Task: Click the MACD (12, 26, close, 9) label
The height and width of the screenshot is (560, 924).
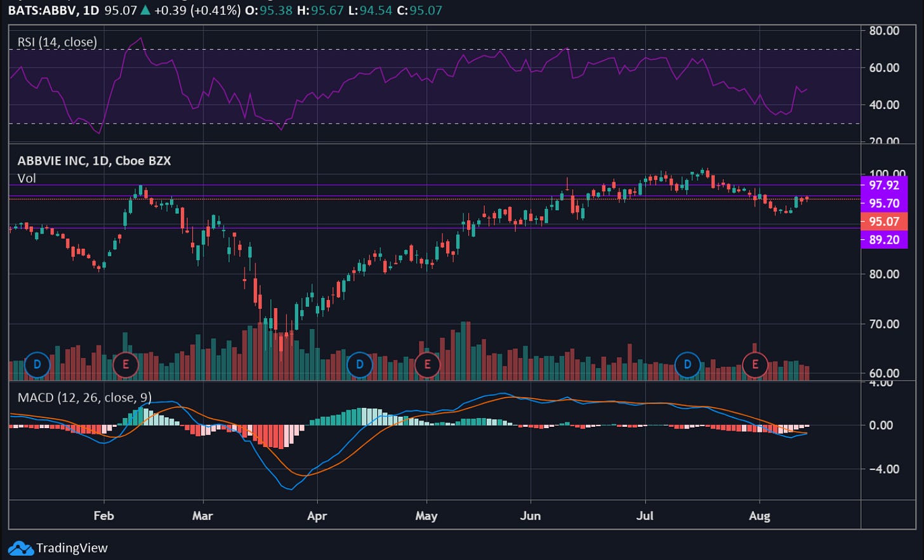Action: click(x=84, y=398)
